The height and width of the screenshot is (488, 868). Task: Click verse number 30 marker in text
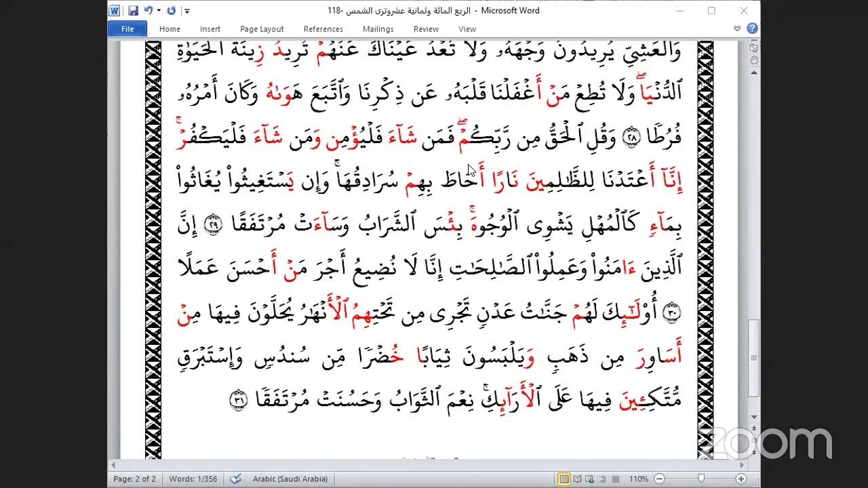(x=672, y=312)
